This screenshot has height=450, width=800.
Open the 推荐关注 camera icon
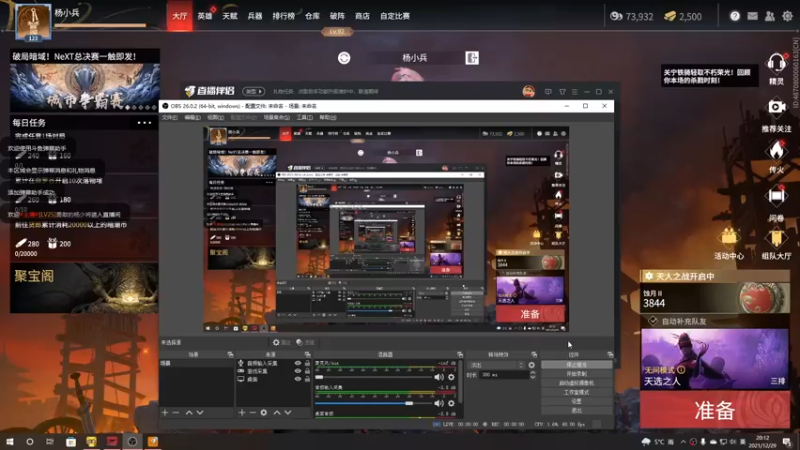pyautogui.click(x=776, y=107)
